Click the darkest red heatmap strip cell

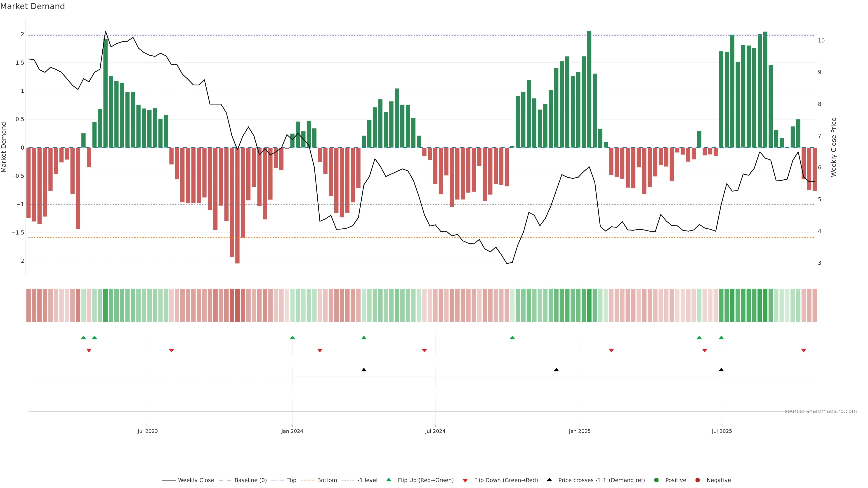pos(237,305)
